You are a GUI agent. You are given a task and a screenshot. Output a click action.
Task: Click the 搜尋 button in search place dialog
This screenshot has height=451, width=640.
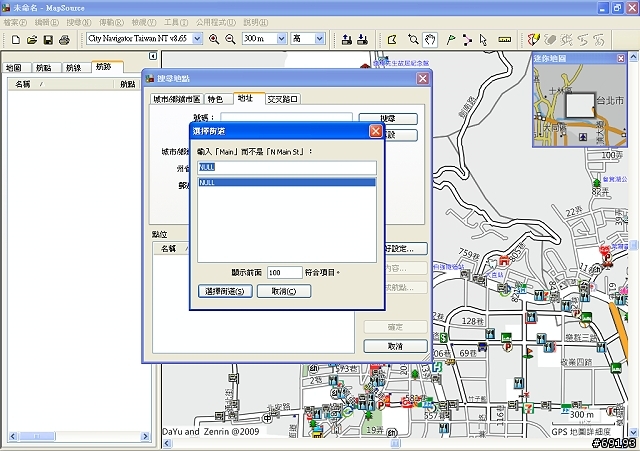(x=388, y=119)
